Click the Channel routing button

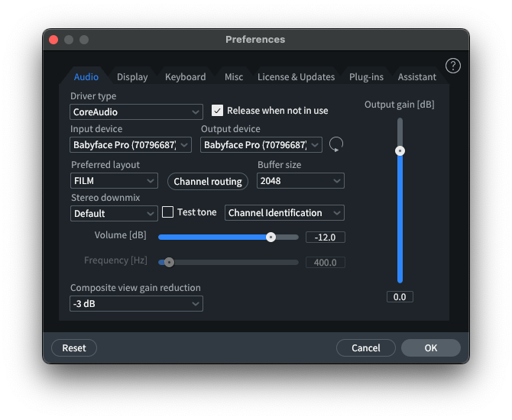208,182
